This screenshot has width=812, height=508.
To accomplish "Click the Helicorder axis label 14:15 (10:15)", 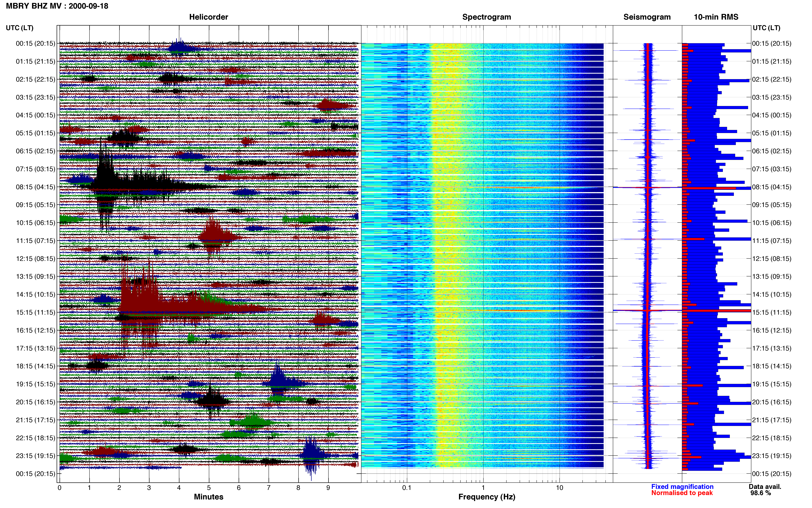I will pyautogui.click(x=36, y=294).
